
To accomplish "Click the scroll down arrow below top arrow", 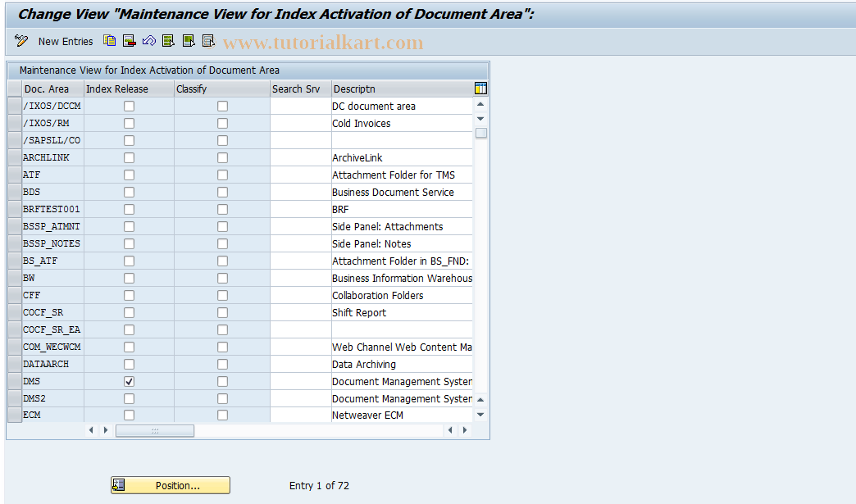I will coord(480,118).
